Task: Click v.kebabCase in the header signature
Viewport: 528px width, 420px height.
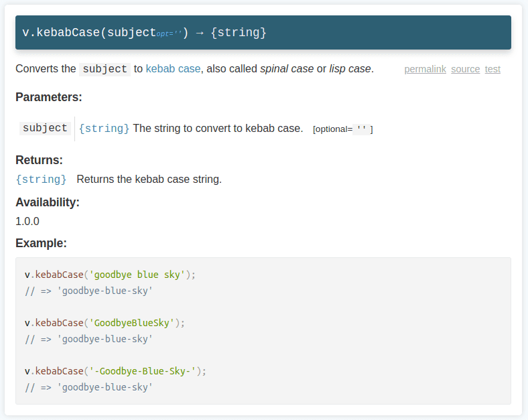Action: tap(61, 32)
